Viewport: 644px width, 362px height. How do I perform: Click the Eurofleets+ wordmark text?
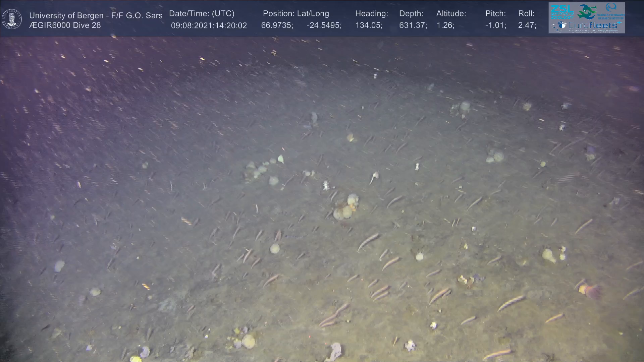pyautogui.click(x=593, y=25)
